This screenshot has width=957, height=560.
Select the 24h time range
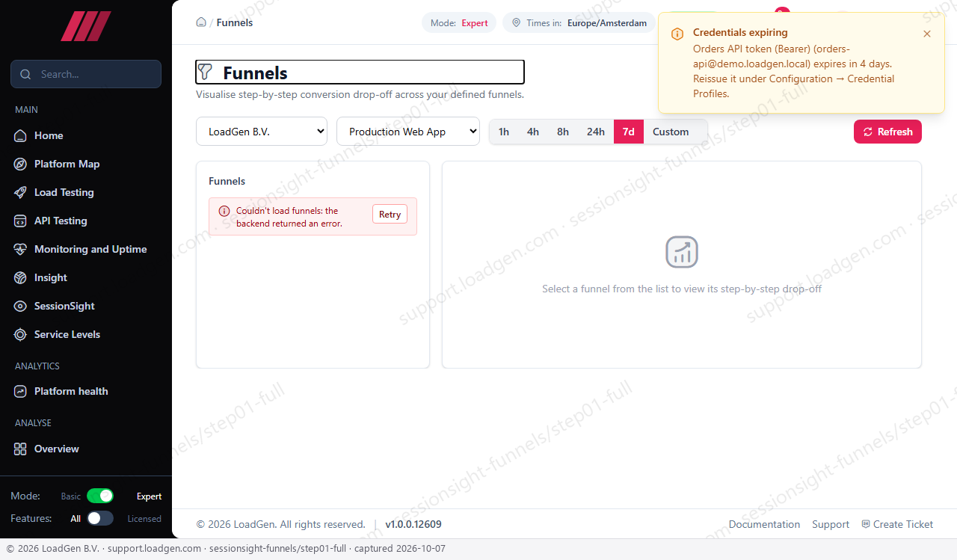coord(596,132)
